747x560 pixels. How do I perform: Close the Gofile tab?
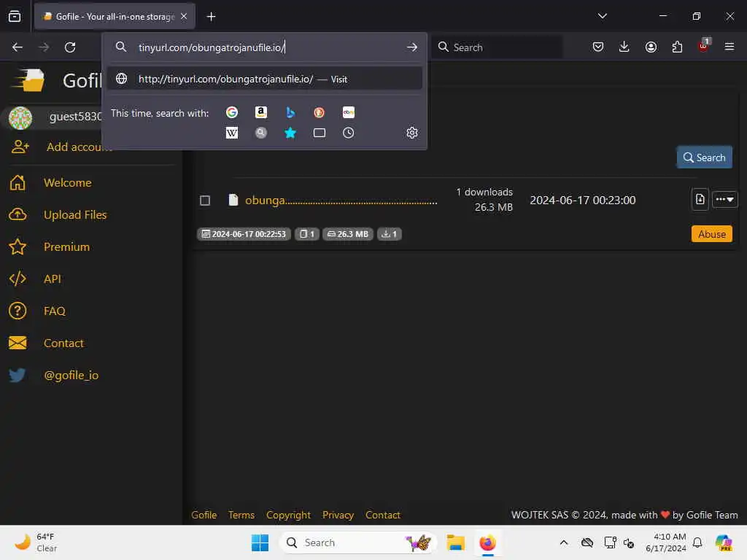click(x=184, y=16)
